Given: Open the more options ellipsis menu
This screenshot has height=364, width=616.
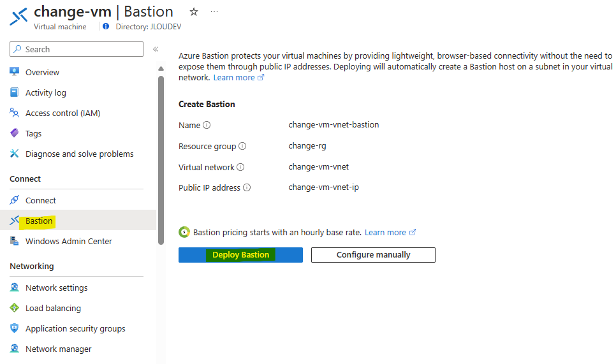Looking at the screenshot, I should pyautogui.click(x=214, y=11).
